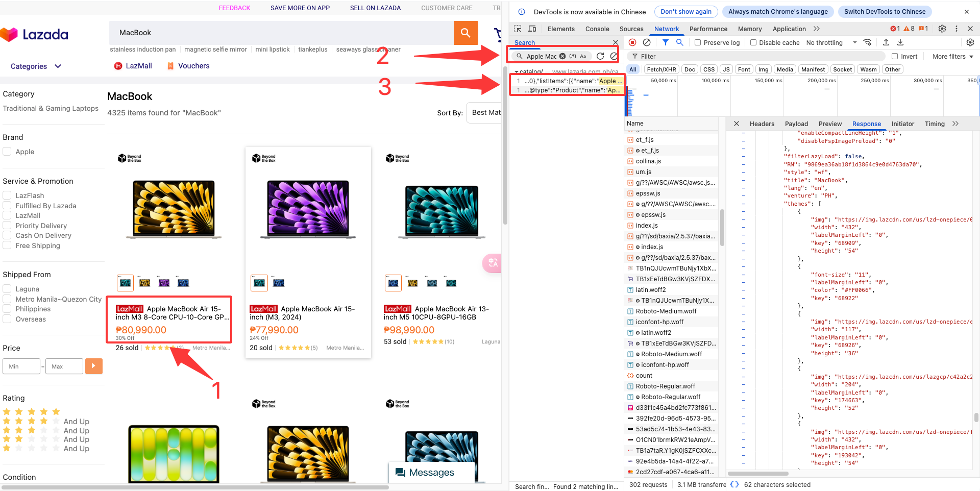Open the Preview tab

830,124
